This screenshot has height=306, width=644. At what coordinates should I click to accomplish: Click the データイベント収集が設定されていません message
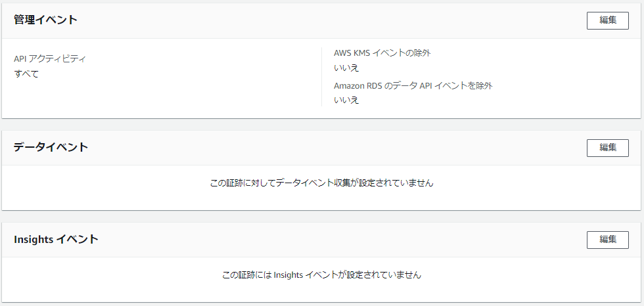click(x=321, y=183)
